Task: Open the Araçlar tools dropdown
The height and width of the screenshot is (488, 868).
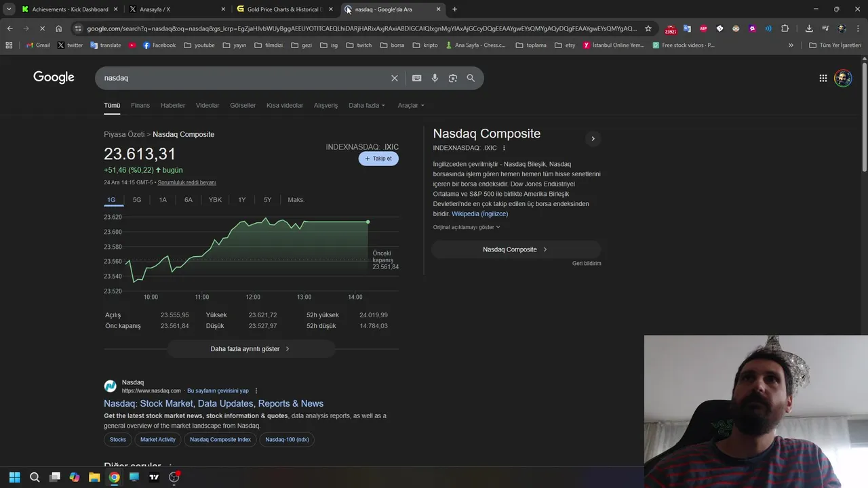Action: tap(411, 106)
